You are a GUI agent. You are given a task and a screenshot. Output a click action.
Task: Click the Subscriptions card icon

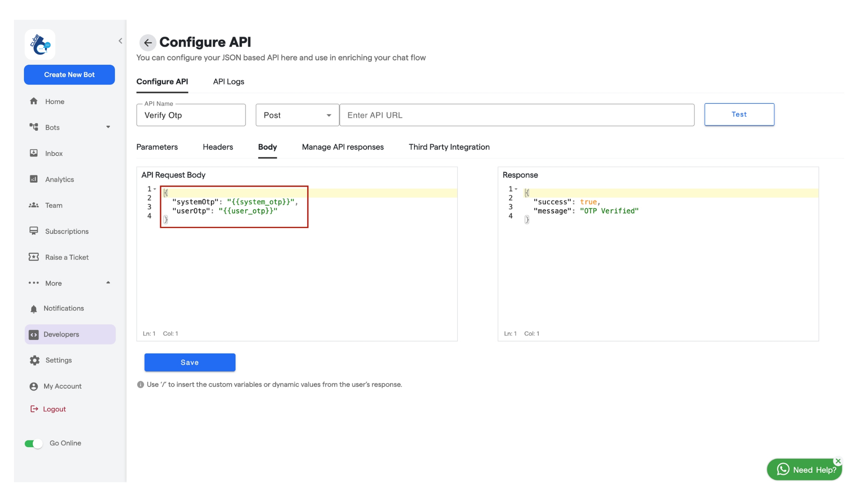click(33, 231)
